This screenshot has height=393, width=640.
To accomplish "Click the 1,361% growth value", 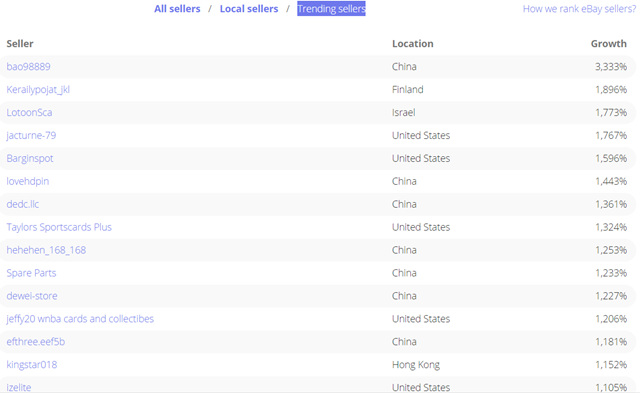I will [611, 204].
